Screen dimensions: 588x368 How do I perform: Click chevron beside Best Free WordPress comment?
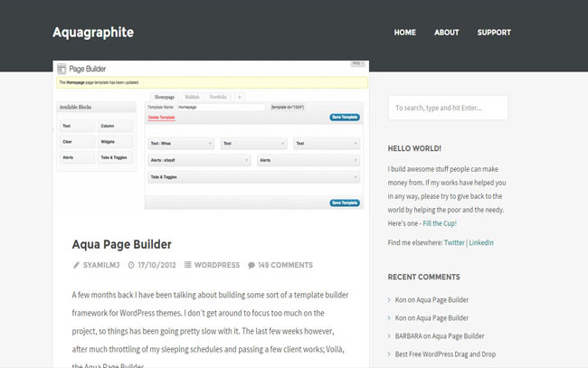(x=389, y=354)
